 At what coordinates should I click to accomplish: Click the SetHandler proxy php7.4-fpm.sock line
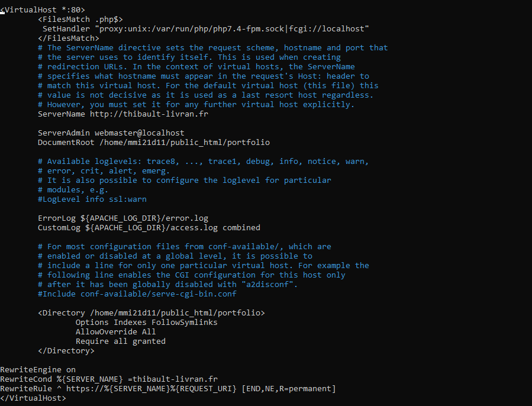(x=206, y=29)
